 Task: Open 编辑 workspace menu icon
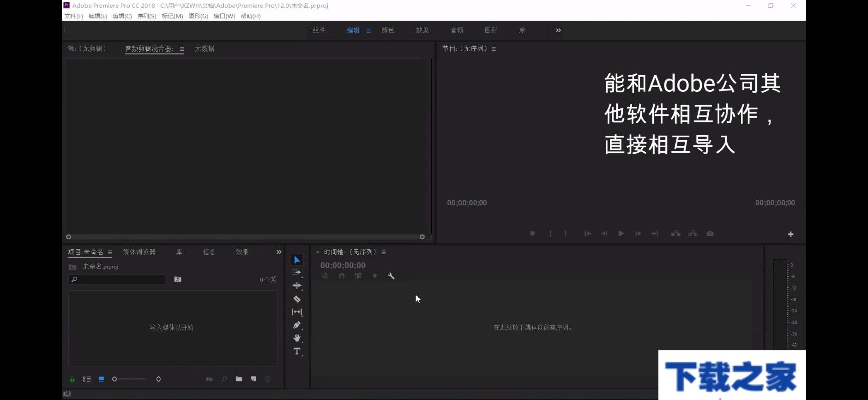[368, 31]
